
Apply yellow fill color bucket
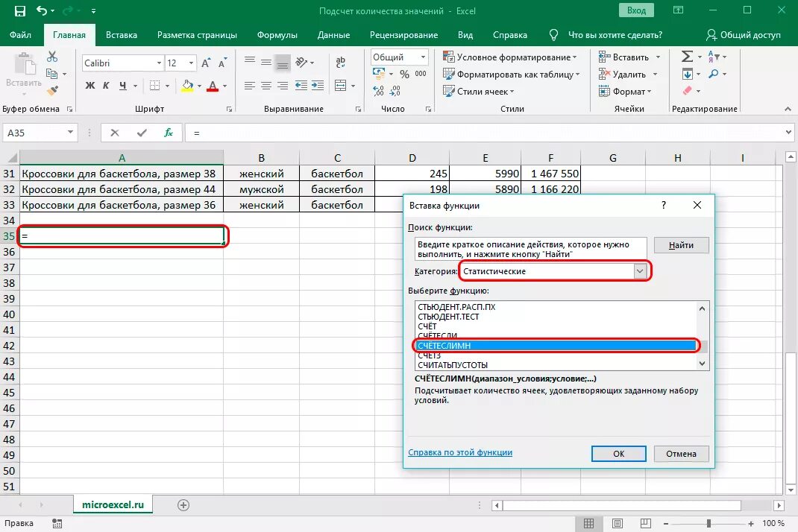pyautogui.click(x=187, y=86)
